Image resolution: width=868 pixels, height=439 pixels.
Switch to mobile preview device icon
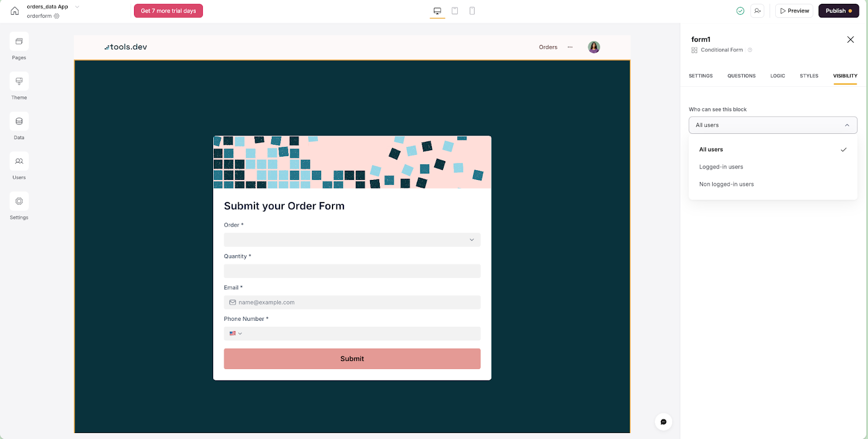[x=472, y=11]
